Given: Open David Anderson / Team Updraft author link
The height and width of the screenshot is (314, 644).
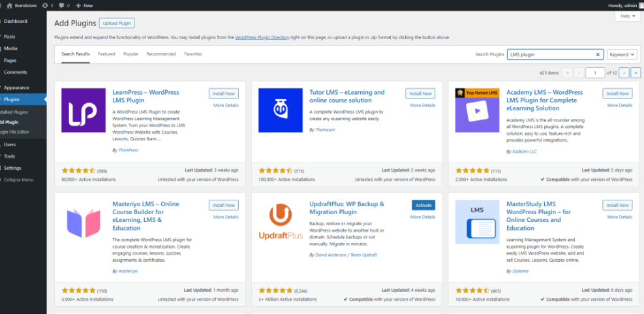Looking at the screenshot, I should point(346,255).
